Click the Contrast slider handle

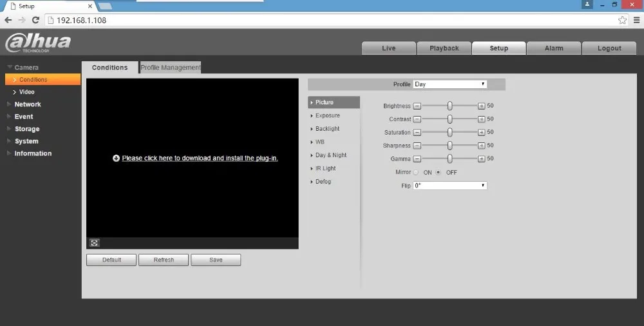[450, 119]
